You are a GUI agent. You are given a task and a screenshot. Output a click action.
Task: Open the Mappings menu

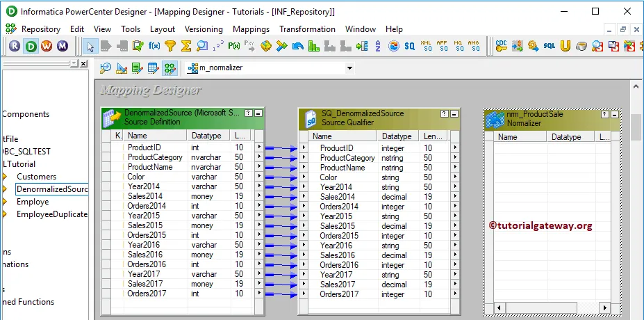(251, 29)
